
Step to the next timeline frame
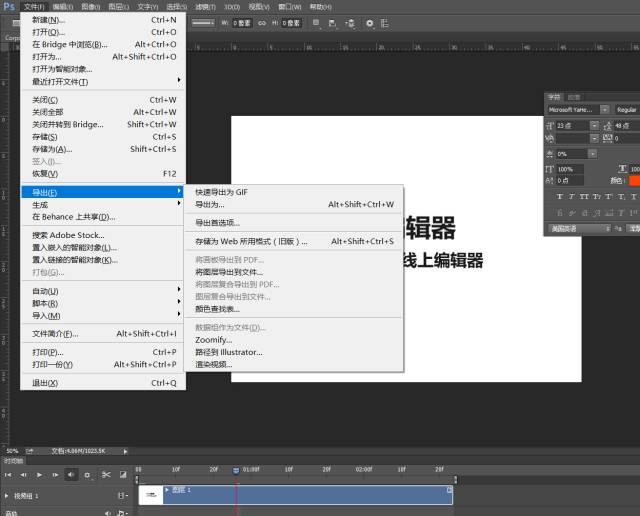(54, 474)
